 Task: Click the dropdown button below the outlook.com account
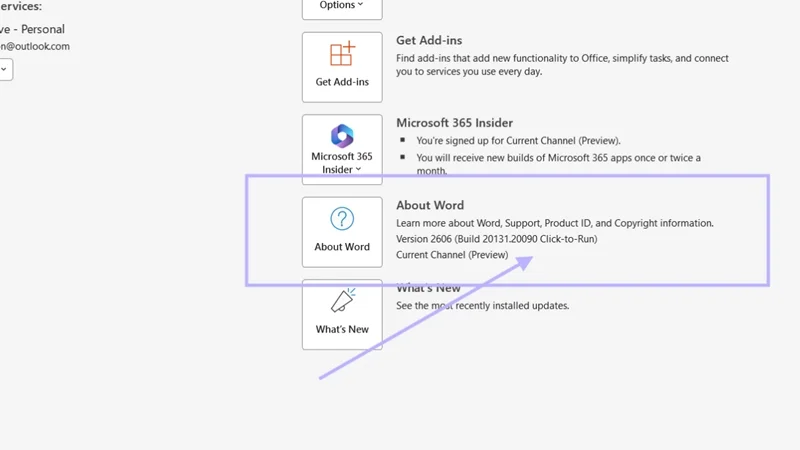click(5, 69)
